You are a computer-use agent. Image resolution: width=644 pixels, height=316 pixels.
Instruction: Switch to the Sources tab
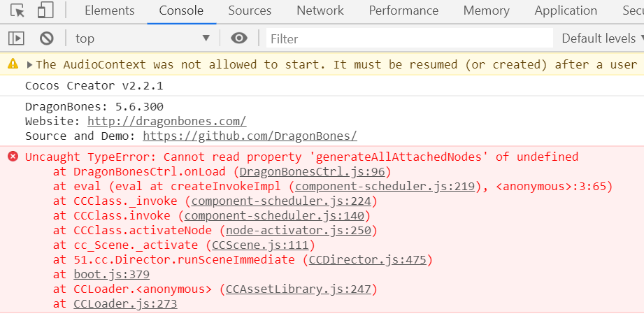click(x=250, y=10)
